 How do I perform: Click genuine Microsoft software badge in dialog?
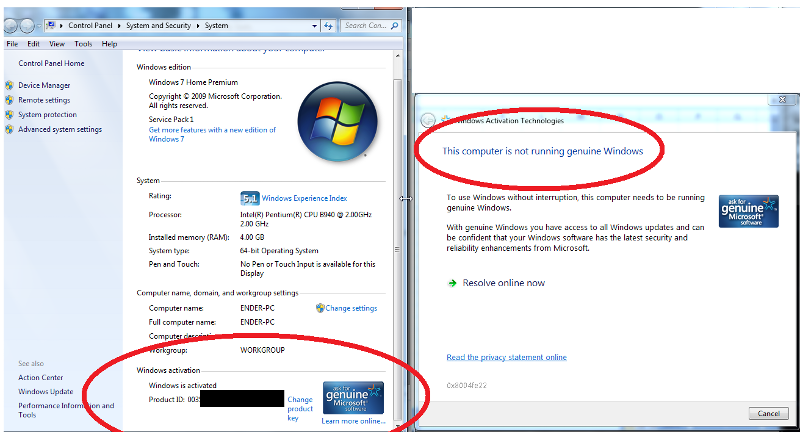coord(748,211)
